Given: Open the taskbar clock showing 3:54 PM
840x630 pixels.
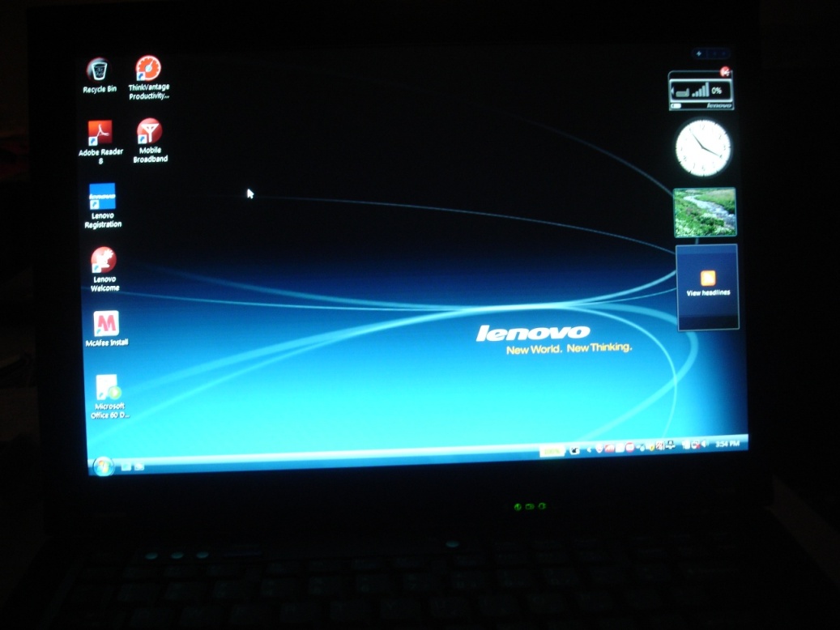Looking at the screenshot, I should 727,444.
